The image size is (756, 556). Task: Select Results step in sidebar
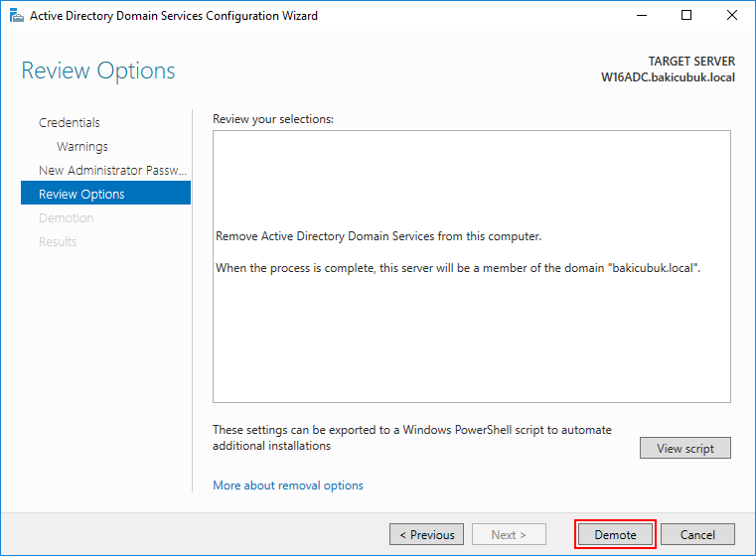click(x=58, y=241)
